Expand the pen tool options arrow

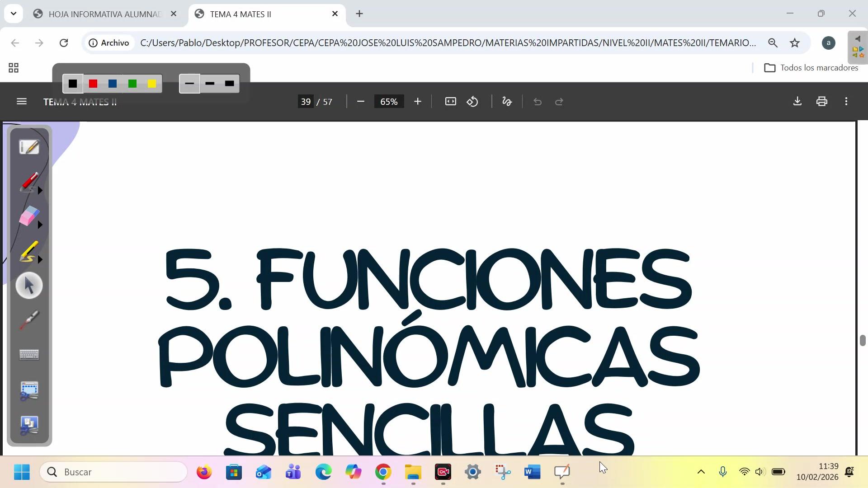tap(40, 191)
